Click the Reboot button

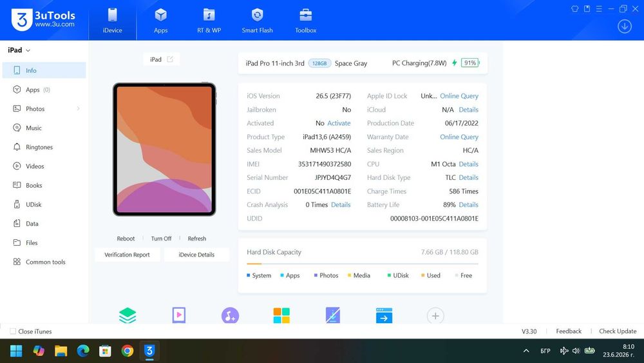tap(126, 239)
